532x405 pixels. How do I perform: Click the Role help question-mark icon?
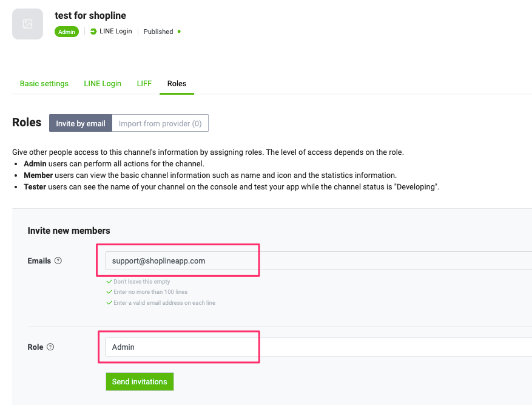pyautogui.click(x=50, y=347)
